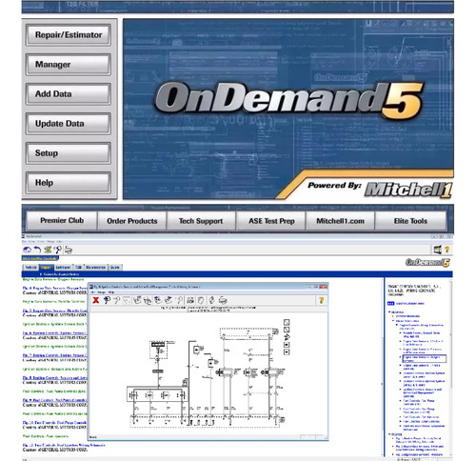Open the Repair/Estimator module
476x461 pixels.
[69, 35]
